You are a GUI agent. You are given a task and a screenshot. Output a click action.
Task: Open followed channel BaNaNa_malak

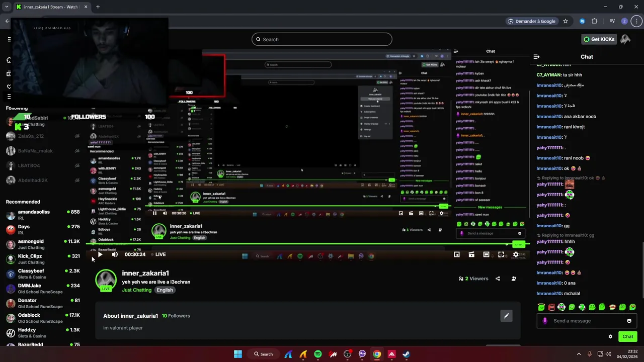(x=43, y=151)
